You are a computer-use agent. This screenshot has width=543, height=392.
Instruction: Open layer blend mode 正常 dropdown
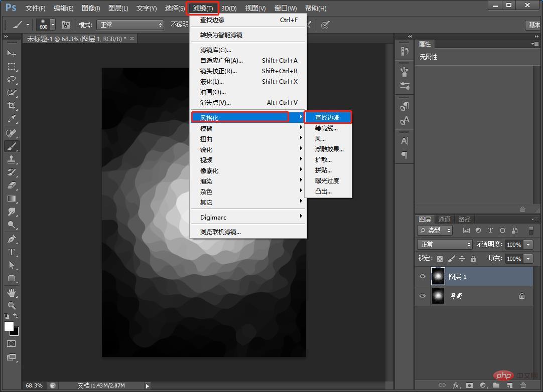pos(445,244)
